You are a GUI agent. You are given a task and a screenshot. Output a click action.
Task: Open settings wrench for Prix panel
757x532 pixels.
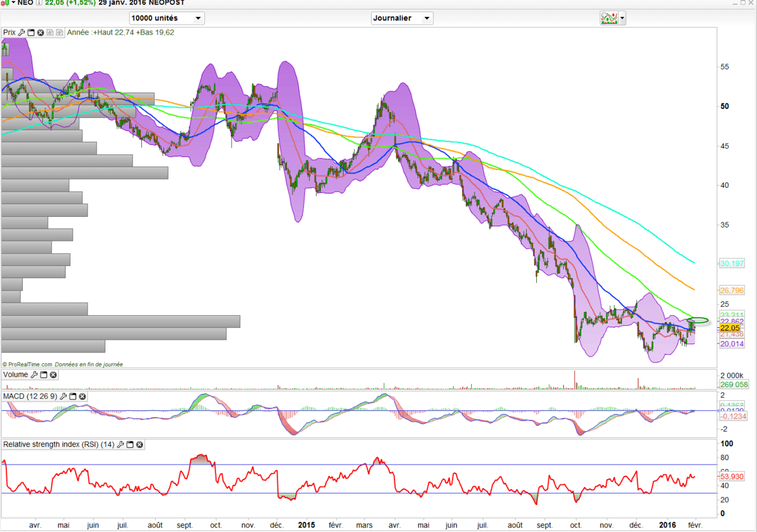21,32
